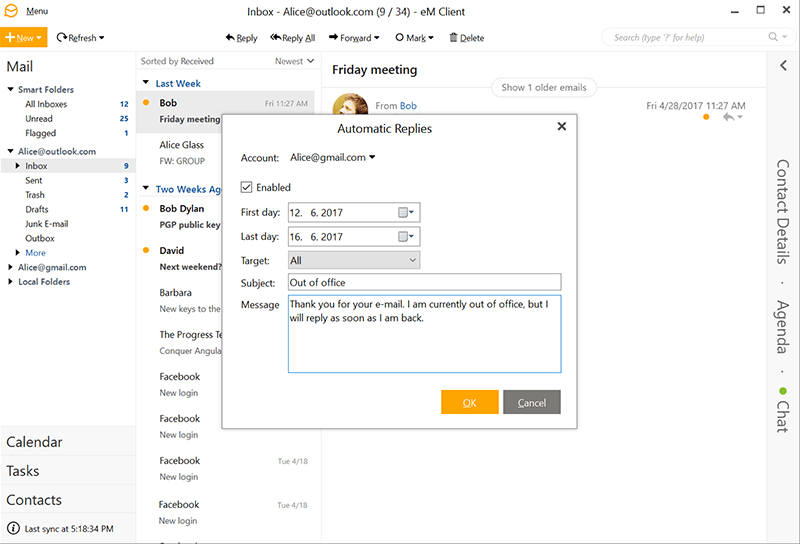800x544 pixels.
Task: Toggle unread dot on Bob Dylan message
Action: pyautogui.click(x=146, y=208)
